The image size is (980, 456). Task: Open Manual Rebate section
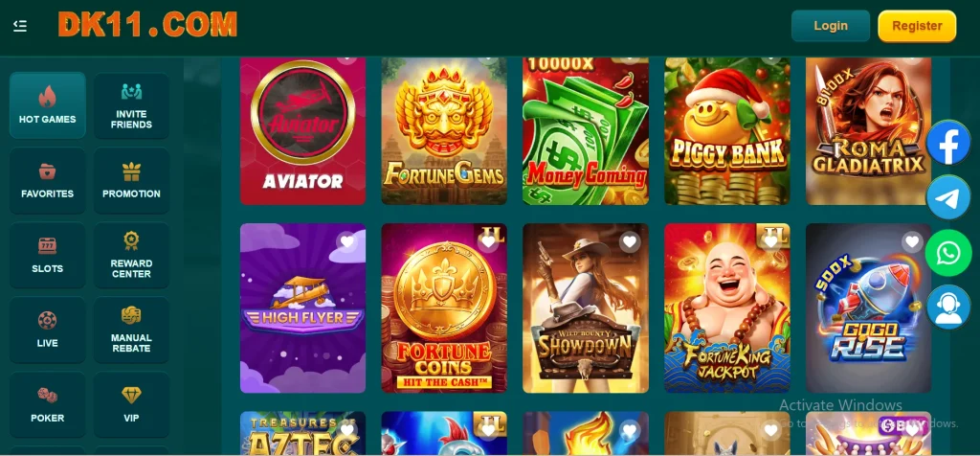131,330
